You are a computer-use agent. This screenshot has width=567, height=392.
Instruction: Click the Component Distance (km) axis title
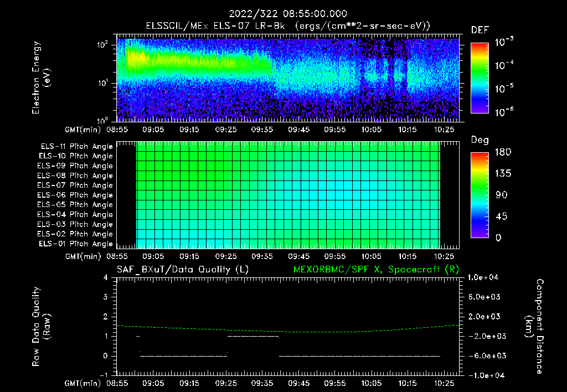tap(534, 327)
